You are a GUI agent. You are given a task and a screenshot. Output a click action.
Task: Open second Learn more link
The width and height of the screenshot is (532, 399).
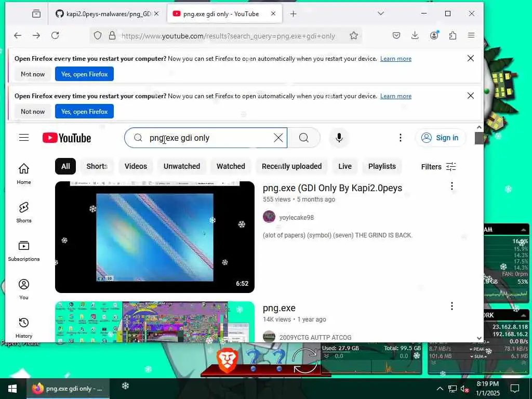coord(395,96)
